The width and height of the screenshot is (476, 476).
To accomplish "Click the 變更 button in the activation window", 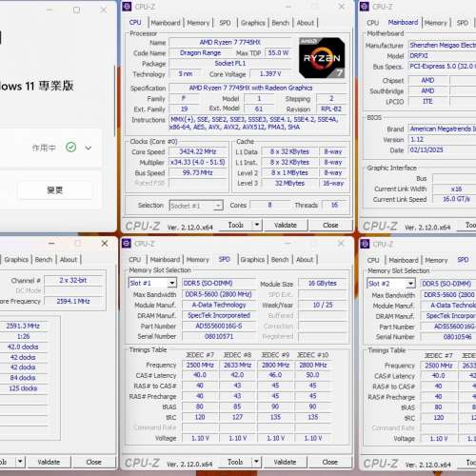I will coord(55,190).
